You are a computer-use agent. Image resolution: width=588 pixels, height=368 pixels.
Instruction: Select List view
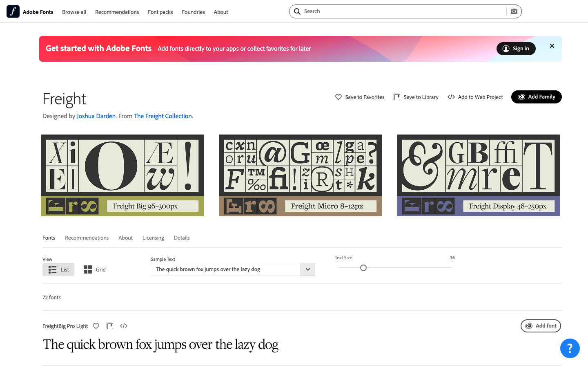pyautogui.click(x=58, y=269)
